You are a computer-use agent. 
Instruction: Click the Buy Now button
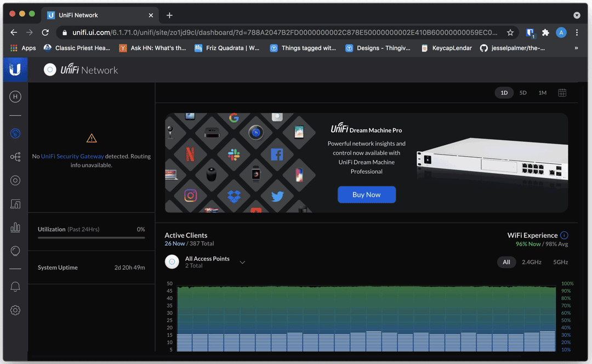point(367,195)
